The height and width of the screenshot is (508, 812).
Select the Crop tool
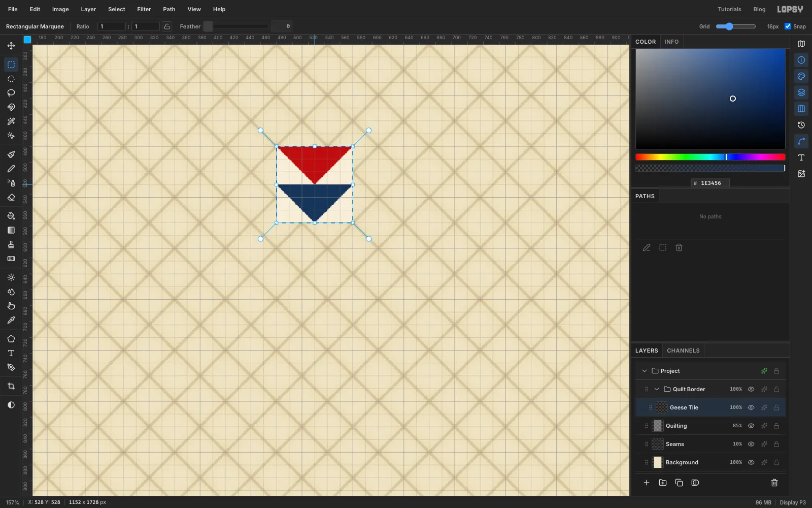[x=11, y=386]
